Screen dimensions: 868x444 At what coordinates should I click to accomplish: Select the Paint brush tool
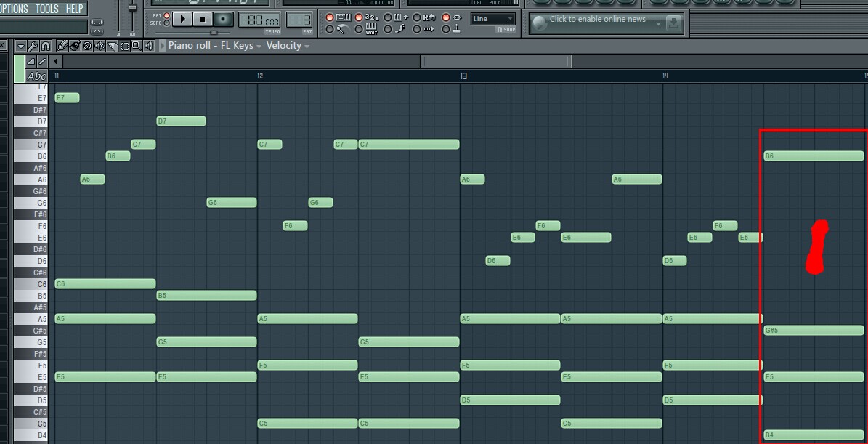[75, 46]
